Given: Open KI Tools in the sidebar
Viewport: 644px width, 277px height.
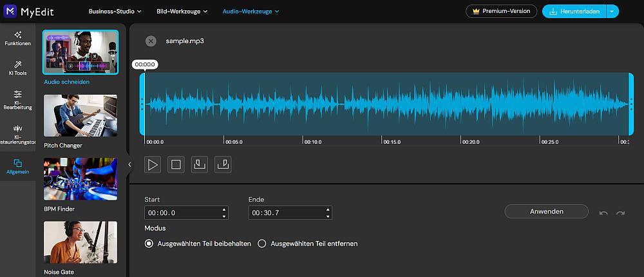Looking at the screenshot, I should click(17, 68).
